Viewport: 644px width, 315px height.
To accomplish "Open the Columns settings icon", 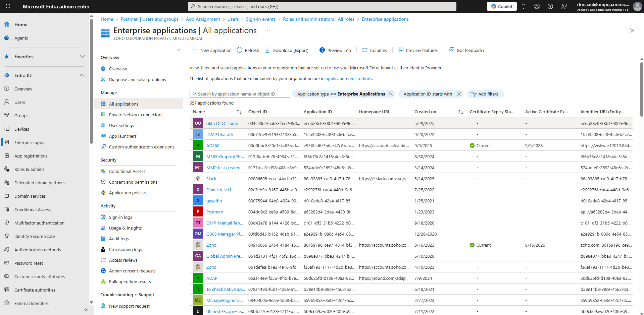I will tap(365, 50).
